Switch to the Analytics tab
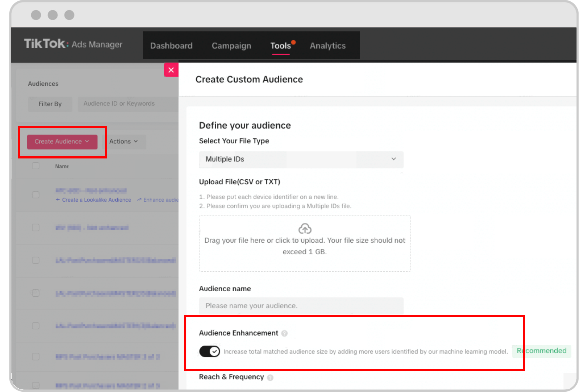This screenshot has width=588, height=392. [328, 46]
